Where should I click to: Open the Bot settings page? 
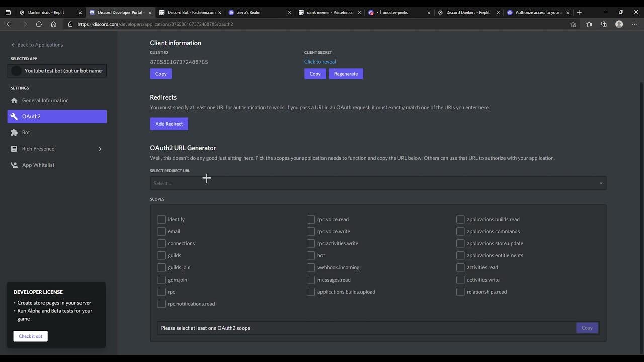tap(57, 132)
